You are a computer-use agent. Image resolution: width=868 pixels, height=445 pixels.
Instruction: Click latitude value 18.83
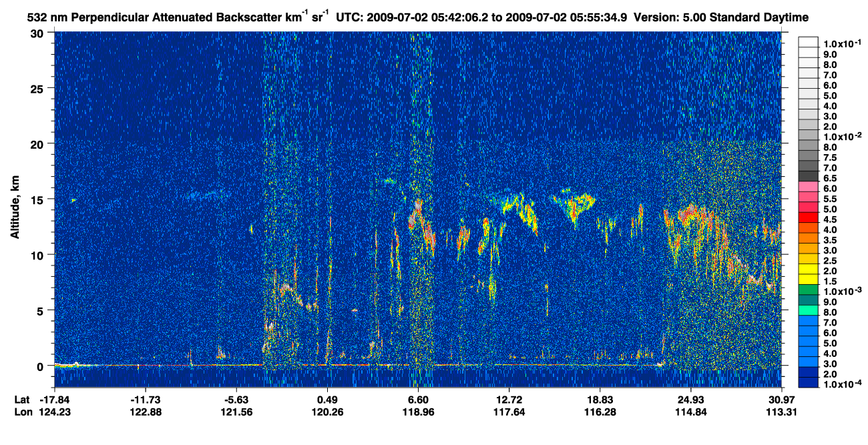click(600, 399)
